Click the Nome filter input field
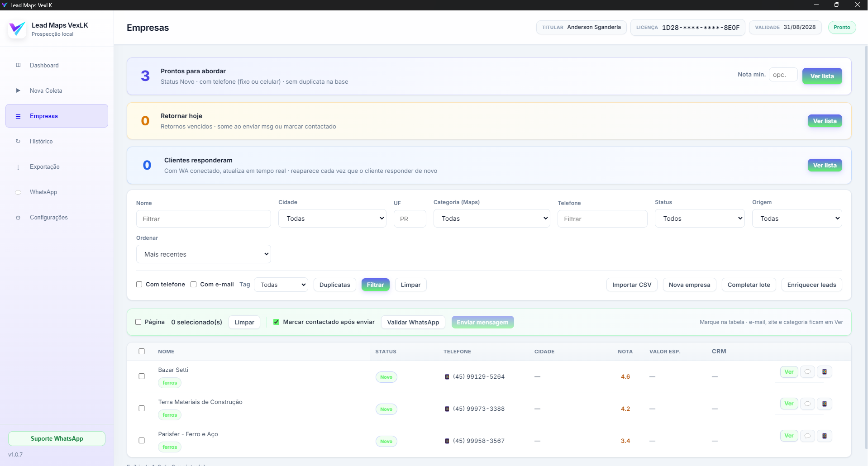This screenshot has height=466, width=868. pyautogui.click(x=203, y=219)
